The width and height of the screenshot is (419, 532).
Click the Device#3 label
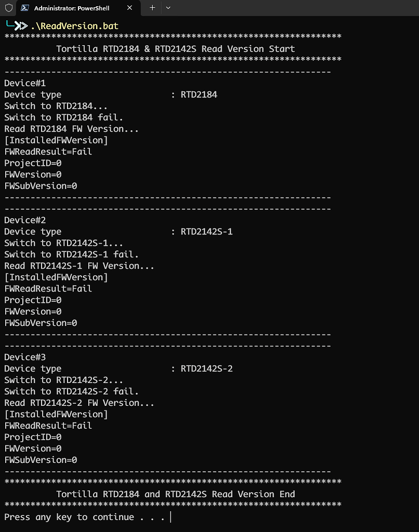(24, 357)
